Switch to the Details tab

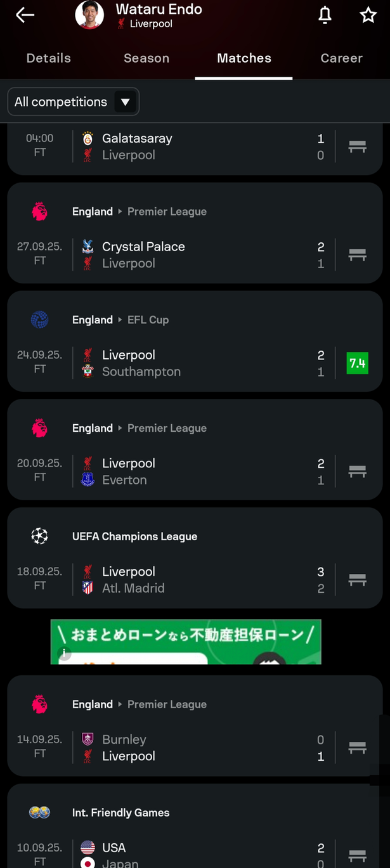(x=49, y=58)
